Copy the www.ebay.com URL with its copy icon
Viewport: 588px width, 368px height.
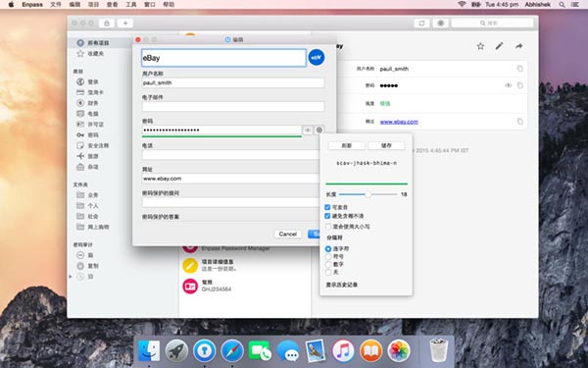(519, 122)
